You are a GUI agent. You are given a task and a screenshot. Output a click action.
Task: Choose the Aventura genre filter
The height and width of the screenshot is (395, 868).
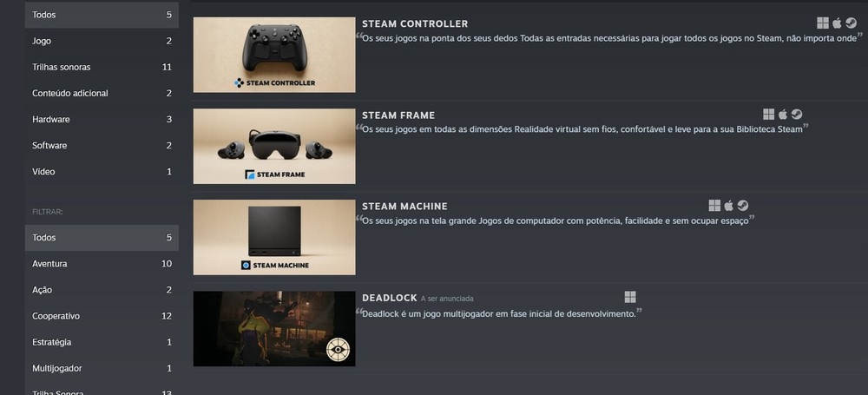(x=102, y=264)
